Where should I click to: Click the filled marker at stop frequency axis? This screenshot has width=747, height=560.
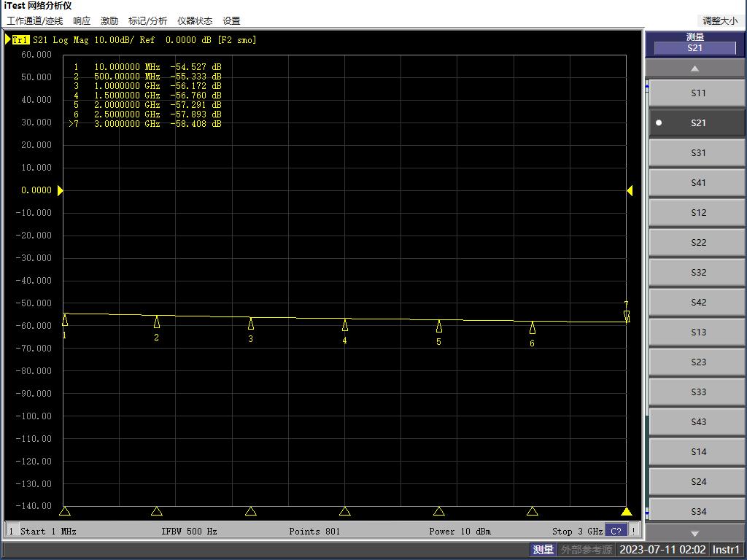point(626,512)
